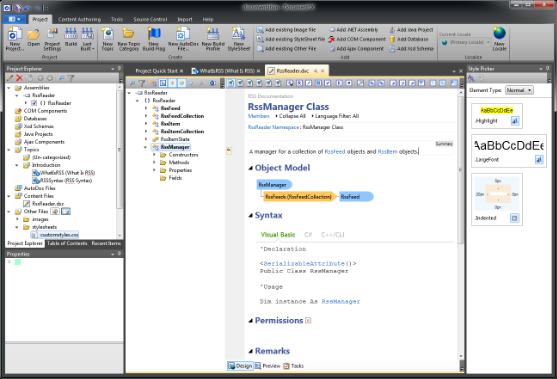The width and height of the screenshot is (557, 379).
Task: Click the filter funnel icon in Project Explorer
Action: (x=71, y=78)
